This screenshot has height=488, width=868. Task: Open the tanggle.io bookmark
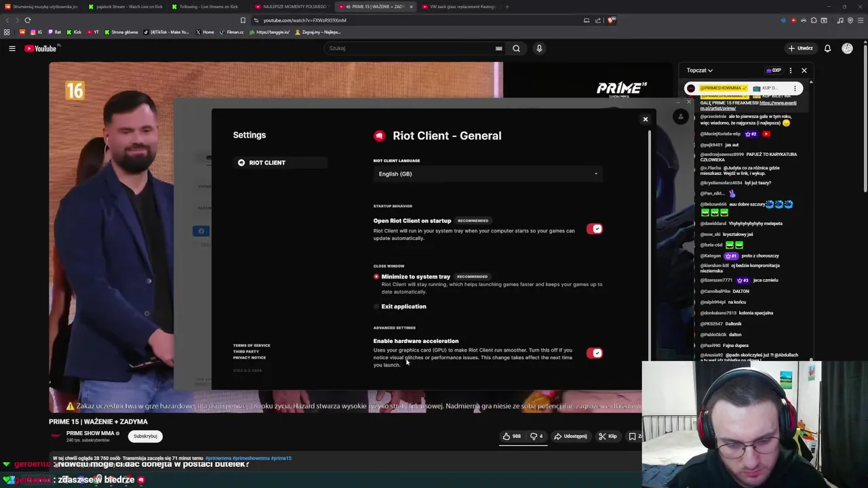click(269, 33)
